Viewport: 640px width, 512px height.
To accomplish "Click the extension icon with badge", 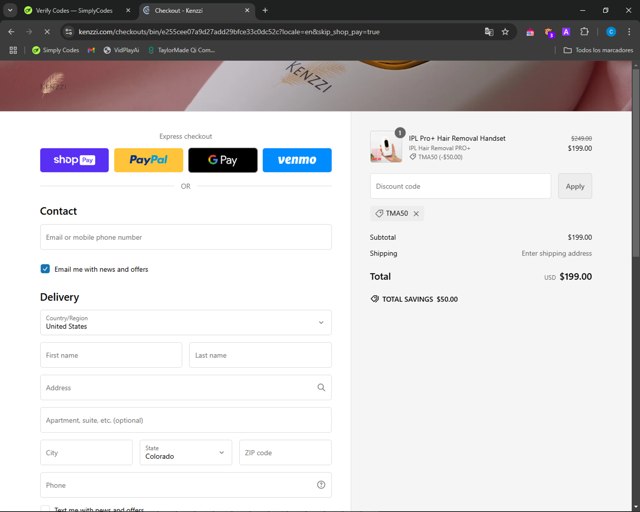I will click(549, 32).
